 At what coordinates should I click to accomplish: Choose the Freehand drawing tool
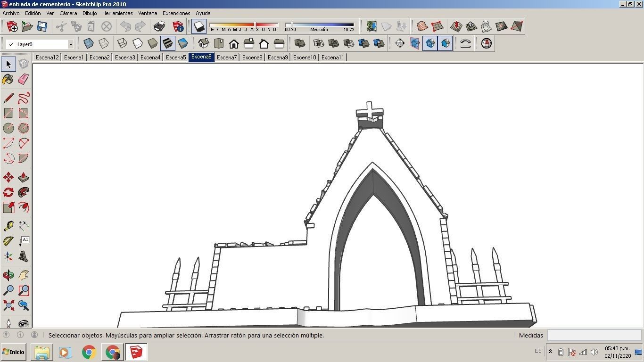coord(24,98)
